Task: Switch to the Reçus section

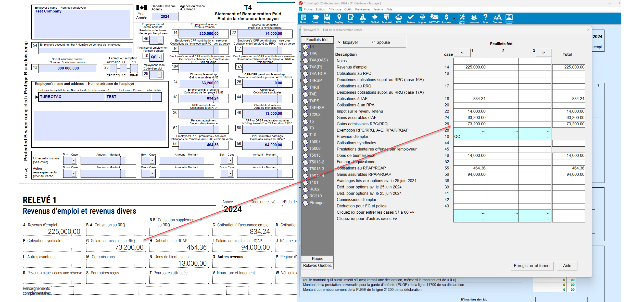Action: [317, 259]
